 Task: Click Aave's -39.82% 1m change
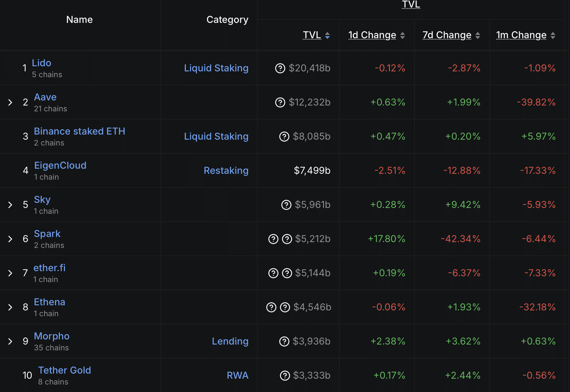point(536,102)
